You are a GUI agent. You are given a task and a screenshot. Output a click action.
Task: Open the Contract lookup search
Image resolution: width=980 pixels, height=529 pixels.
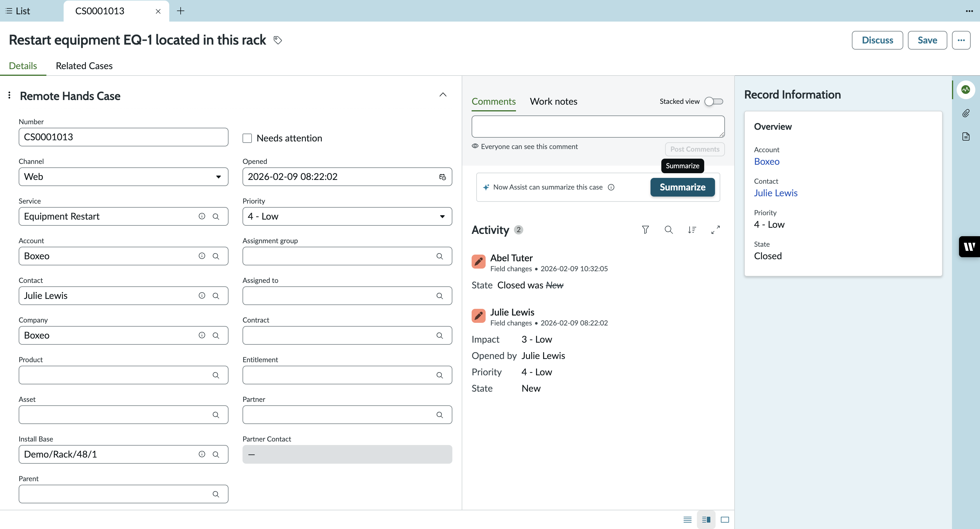point(440,335)
